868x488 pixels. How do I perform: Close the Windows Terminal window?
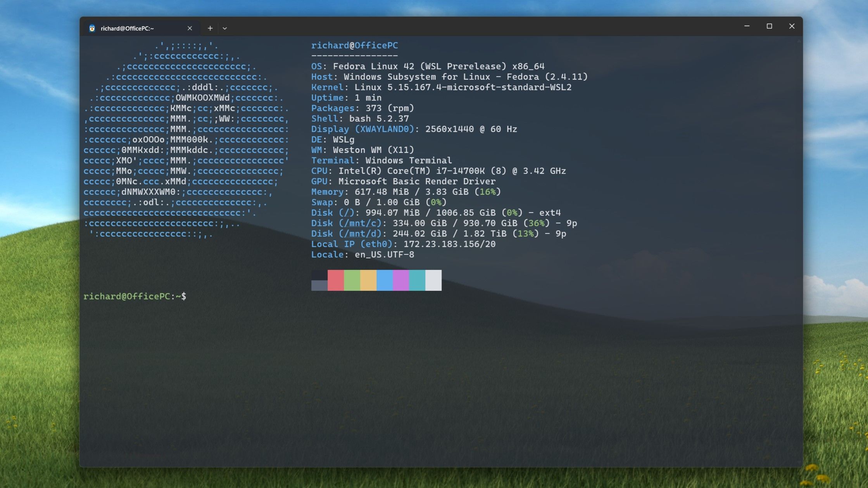tap(792, 26)
